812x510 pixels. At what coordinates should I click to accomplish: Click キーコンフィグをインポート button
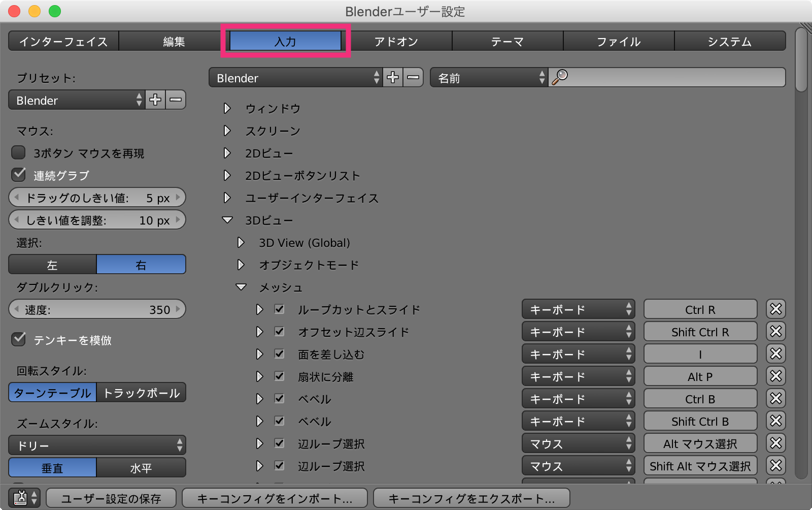(275, 498)
